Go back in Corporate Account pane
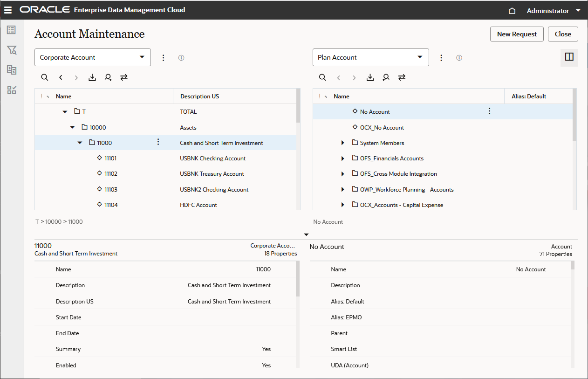The height and width of the screenshot is (379, 588). coord(61,77)
